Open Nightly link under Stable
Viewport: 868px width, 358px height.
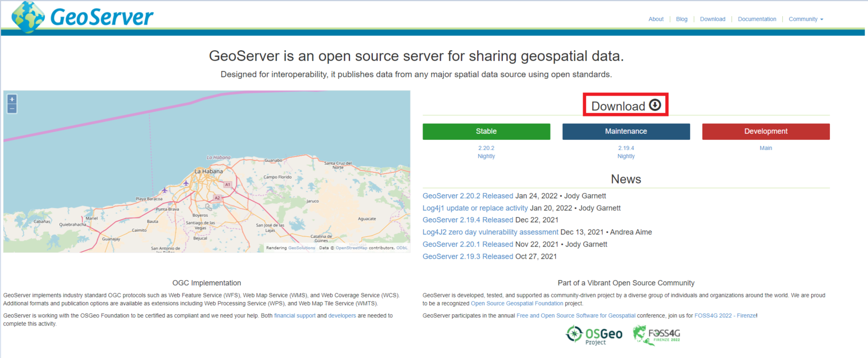[486, 156]
